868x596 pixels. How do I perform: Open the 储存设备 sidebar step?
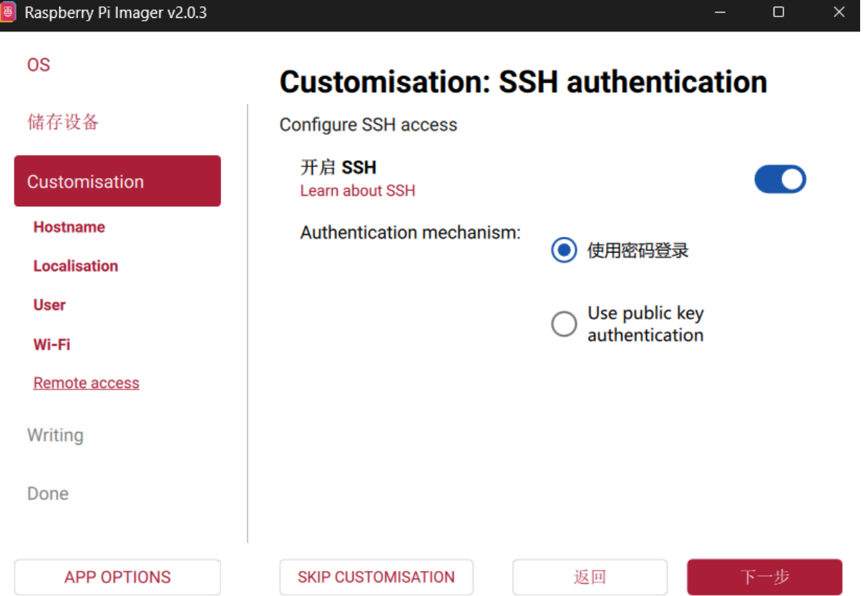click(x=63, y=122)
